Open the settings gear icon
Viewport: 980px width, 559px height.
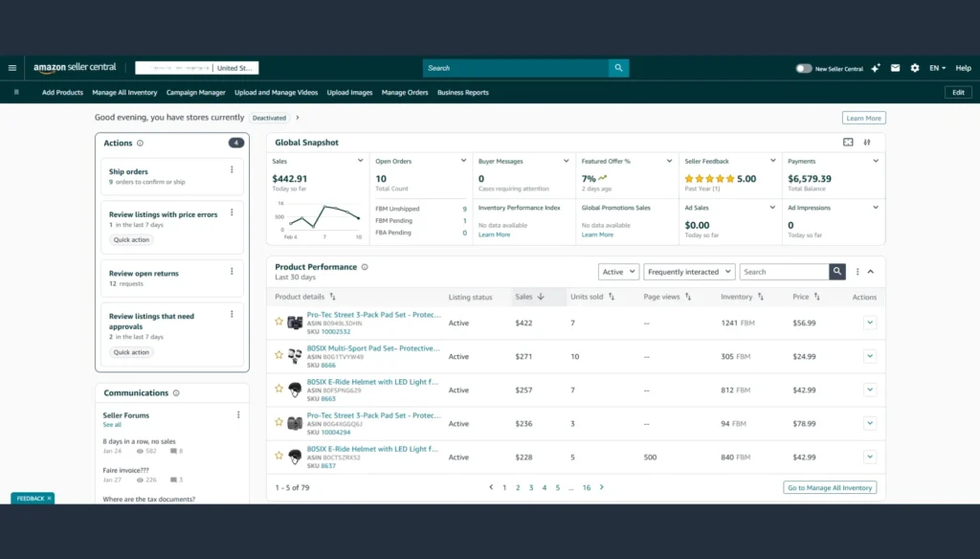[915, 68]
